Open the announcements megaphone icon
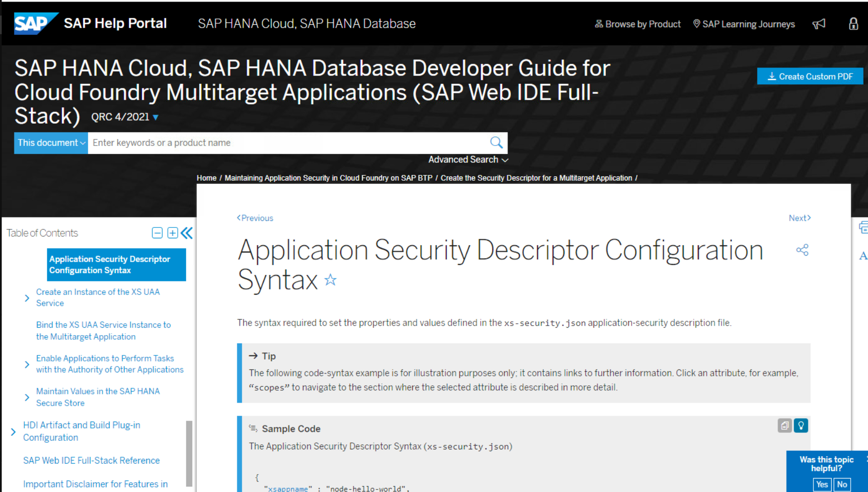Image resolution: width=868 pixels, height=492 pixels. [819, 24]
